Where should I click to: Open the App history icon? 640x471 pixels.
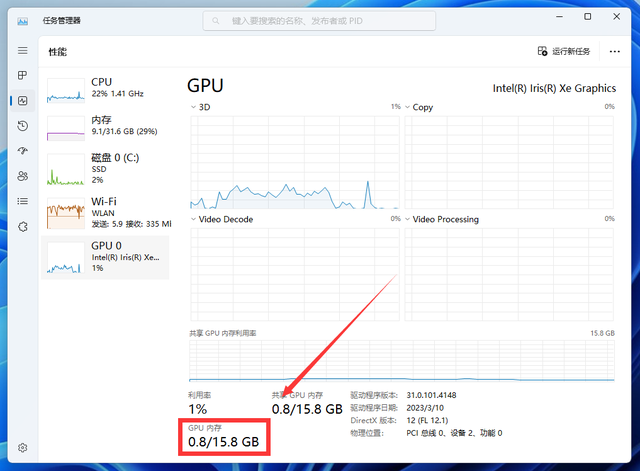tap(22, 126)
